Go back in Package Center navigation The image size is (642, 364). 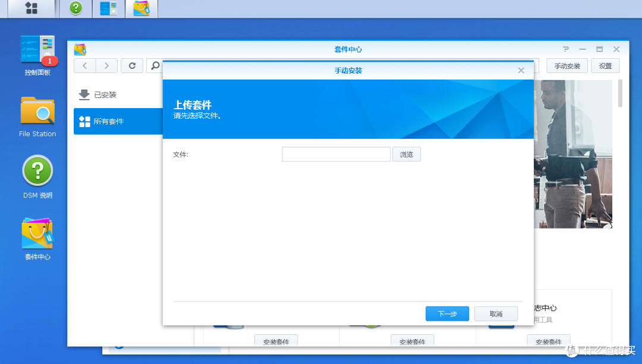click(x=85, y=65)
